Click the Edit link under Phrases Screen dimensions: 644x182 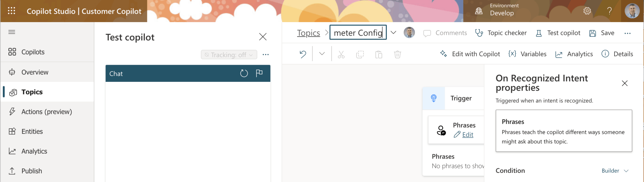coord(468,135)
